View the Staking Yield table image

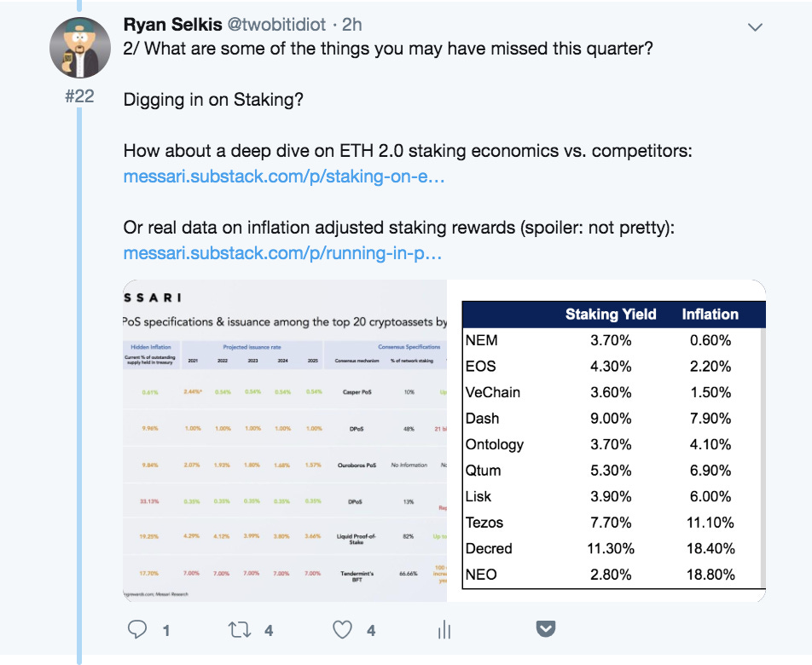click(612, 441)
